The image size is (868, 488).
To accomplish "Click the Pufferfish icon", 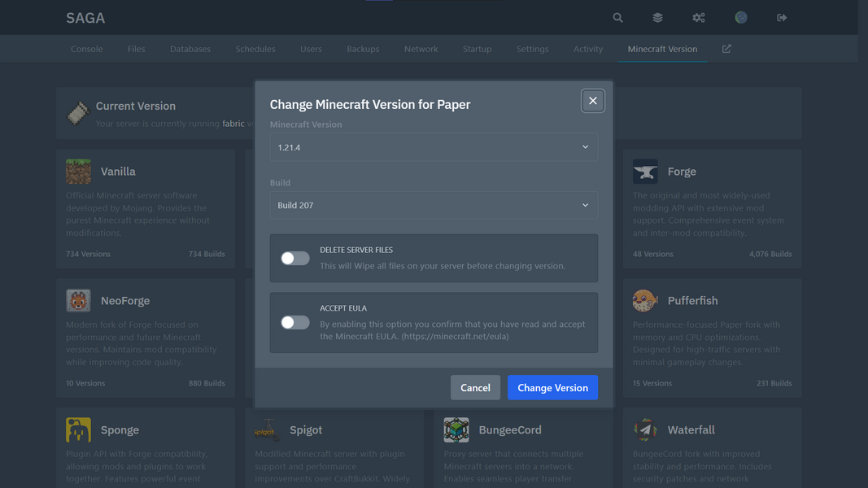I will pyautogui.click(x=645, y=300).
